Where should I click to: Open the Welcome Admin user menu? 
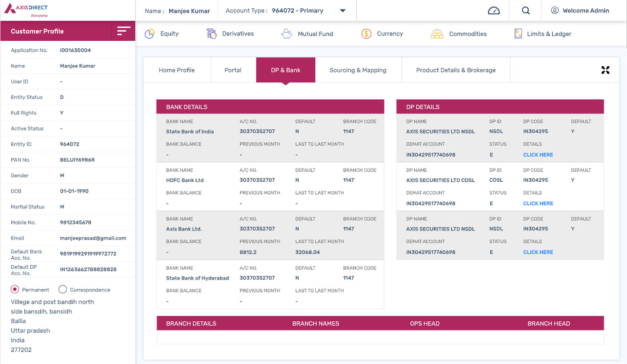(580, 11)
